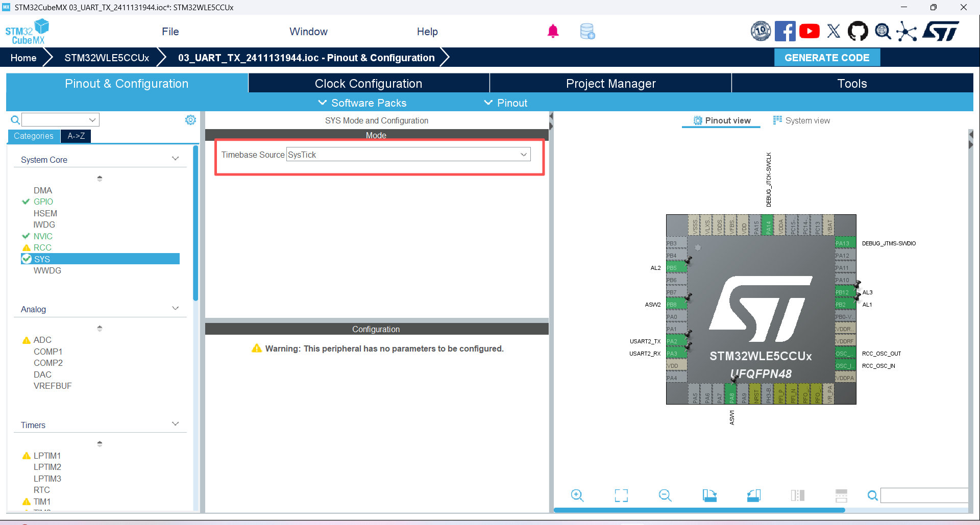The height and width of the screenshot is (525, 980).
Task: Click the pinned PA13 pin on the chip
Action: point(845,243)
